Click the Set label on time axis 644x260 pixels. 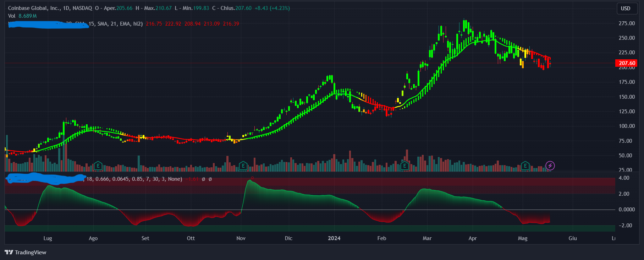click(145, 238)
